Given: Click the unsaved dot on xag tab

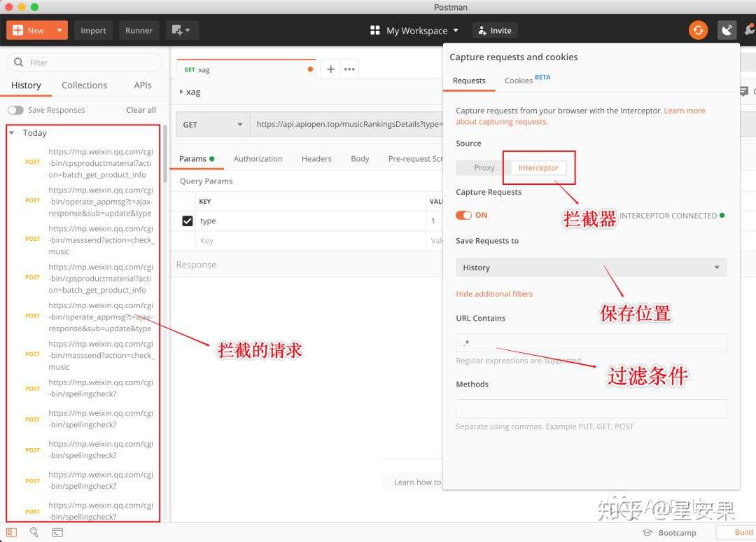Looking at the screenshot, I should click(311, 69).
